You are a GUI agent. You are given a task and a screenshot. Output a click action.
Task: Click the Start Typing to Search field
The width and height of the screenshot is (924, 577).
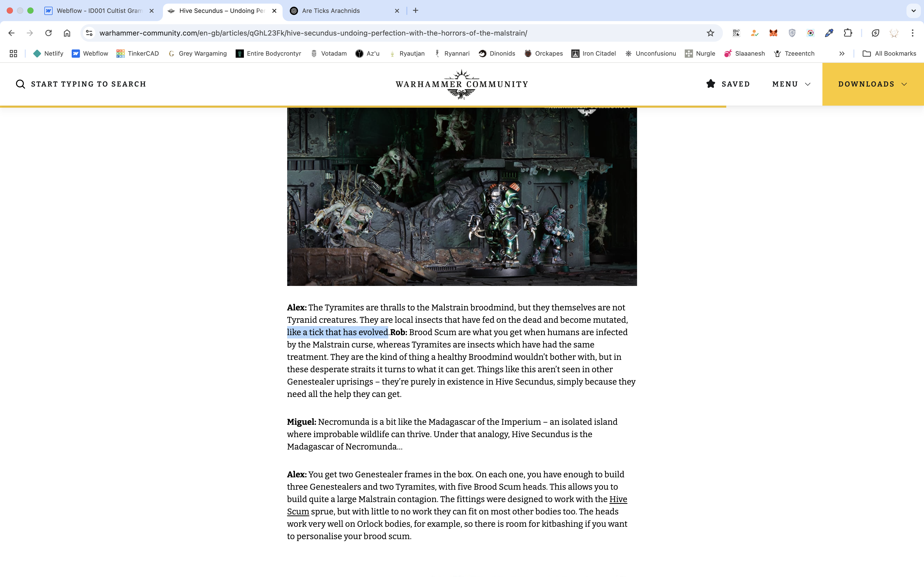(88, 84)
